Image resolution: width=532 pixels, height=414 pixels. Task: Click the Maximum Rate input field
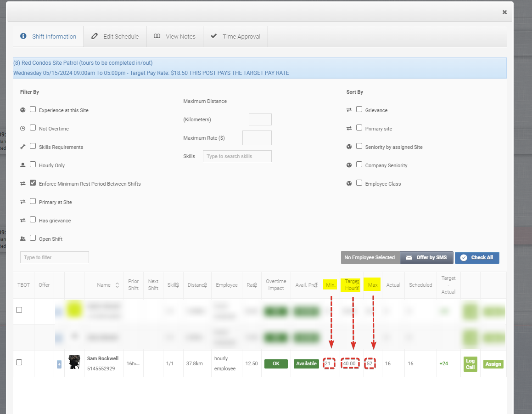point(257,137)
